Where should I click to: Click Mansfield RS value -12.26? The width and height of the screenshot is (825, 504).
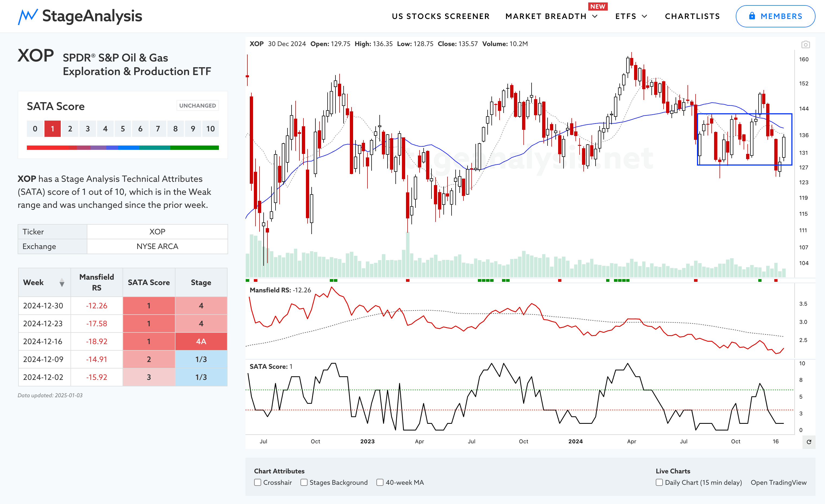(x=97, y=306)
